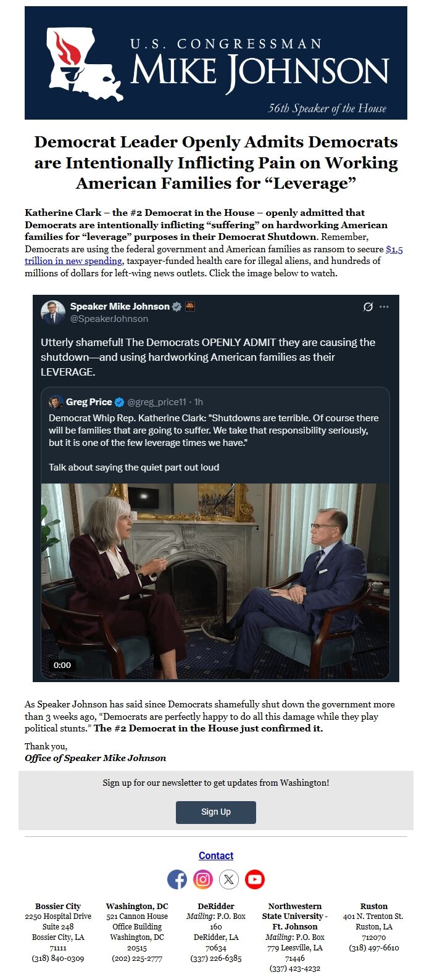Follow the $1.5 trillion in new spending link

[x=394, y=249]
